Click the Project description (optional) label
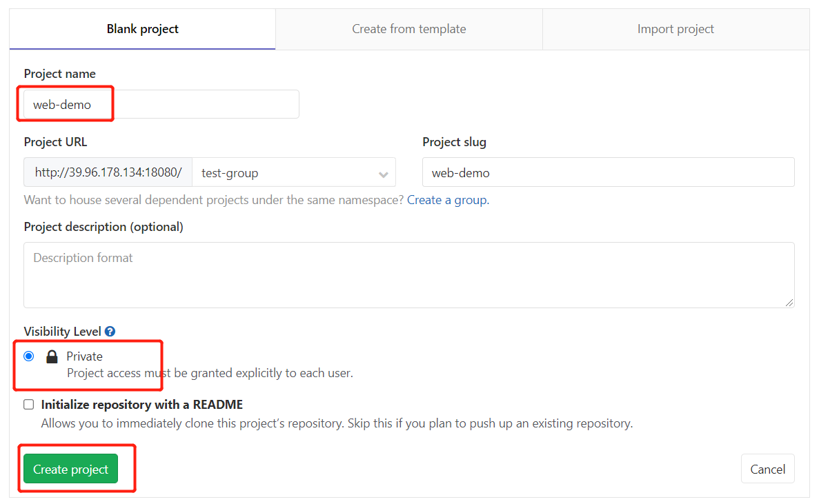 pos(103,227)
